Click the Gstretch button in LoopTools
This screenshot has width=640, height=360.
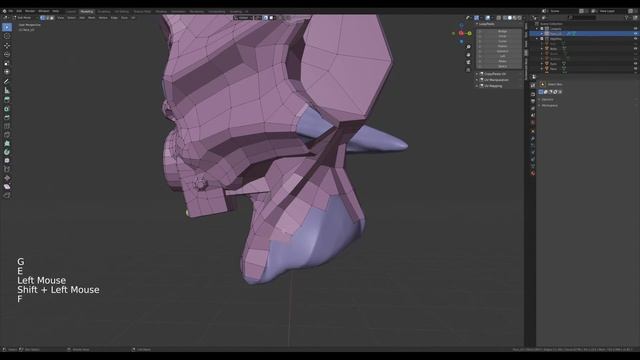click(502, 51)
